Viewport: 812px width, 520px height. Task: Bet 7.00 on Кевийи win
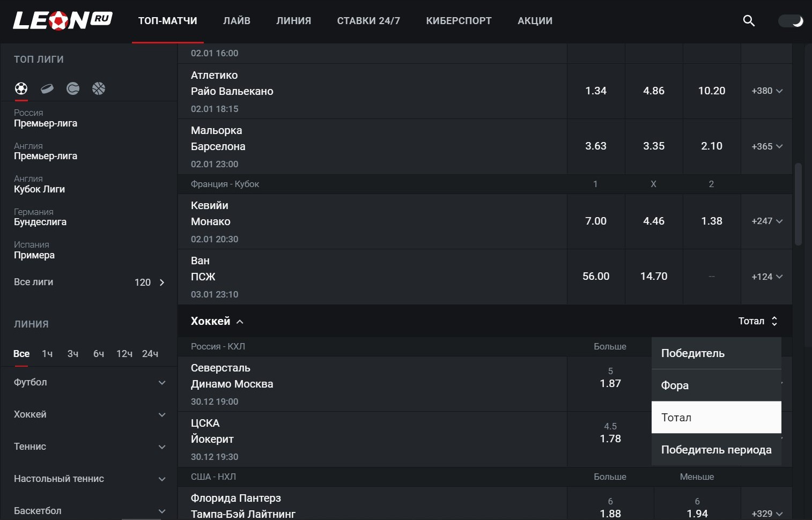596,221
